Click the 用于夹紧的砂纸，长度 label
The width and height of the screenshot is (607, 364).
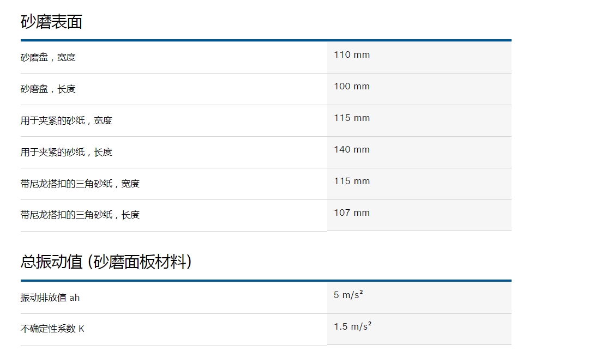coord(66,152)
